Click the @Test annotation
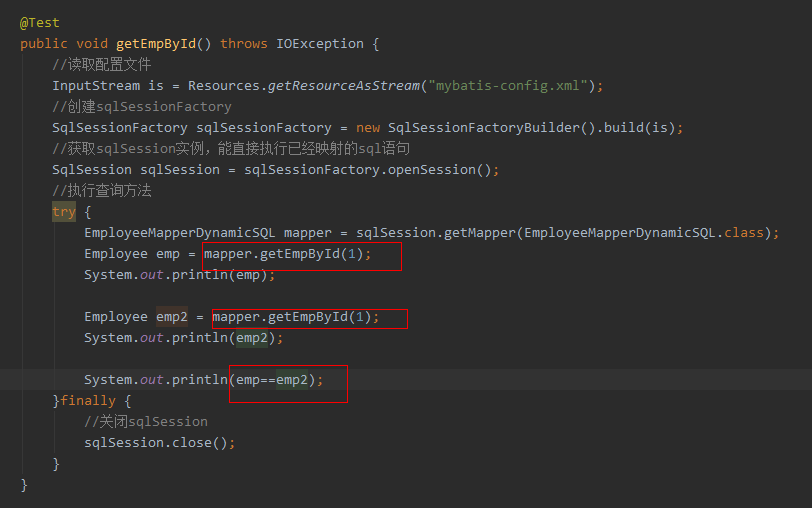Image resolution: width=812 pixels, height=508 pixels. [x=40, y=23]
